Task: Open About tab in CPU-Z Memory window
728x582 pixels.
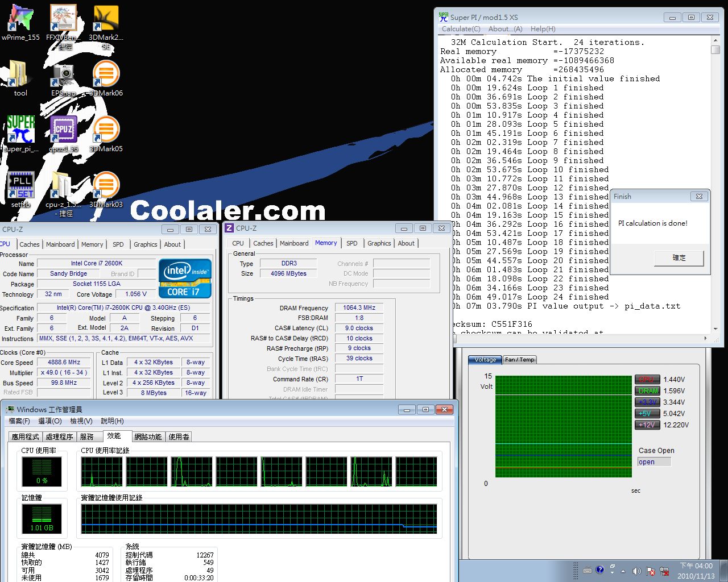Action: 406,243
